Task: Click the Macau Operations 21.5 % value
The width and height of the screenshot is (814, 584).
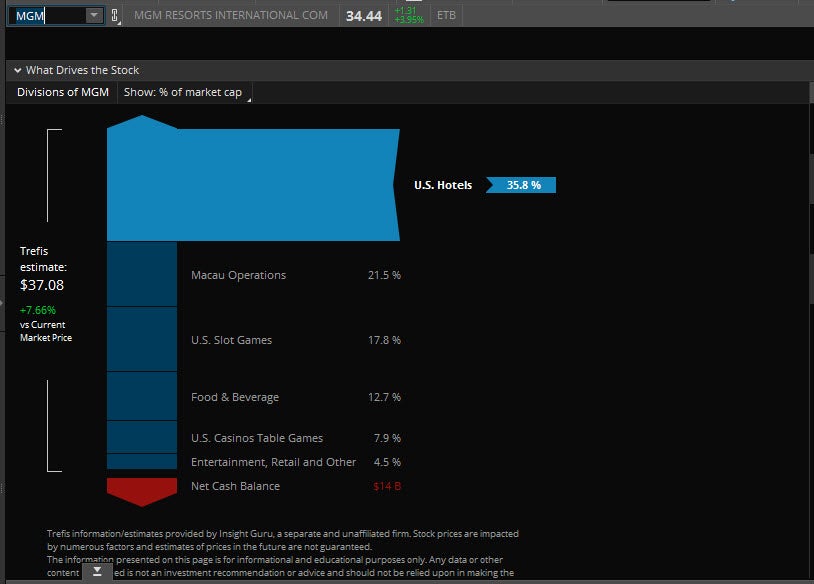Action: tap(384, 275)
